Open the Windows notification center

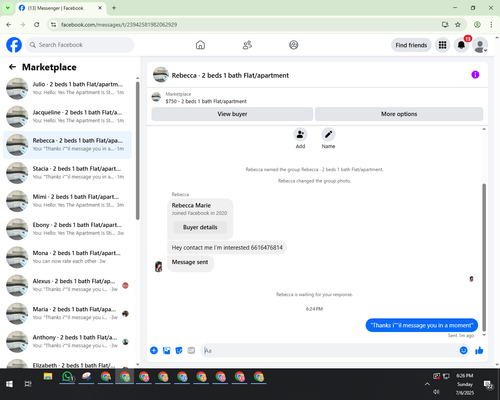click(488, 385)
